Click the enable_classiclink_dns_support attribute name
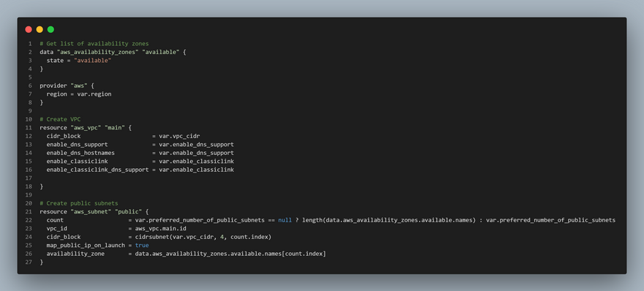This screenshot has width=644, height=291. click(98, 170)
